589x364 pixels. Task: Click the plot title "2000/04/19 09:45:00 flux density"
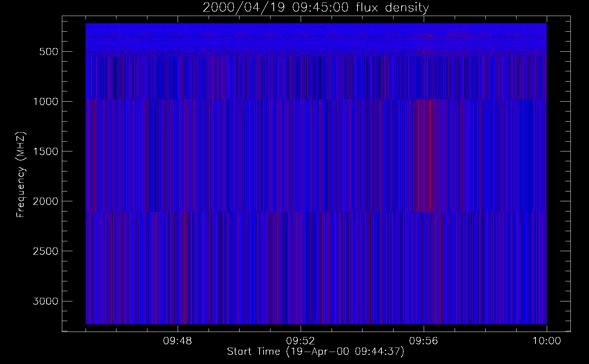coord(316,8)
